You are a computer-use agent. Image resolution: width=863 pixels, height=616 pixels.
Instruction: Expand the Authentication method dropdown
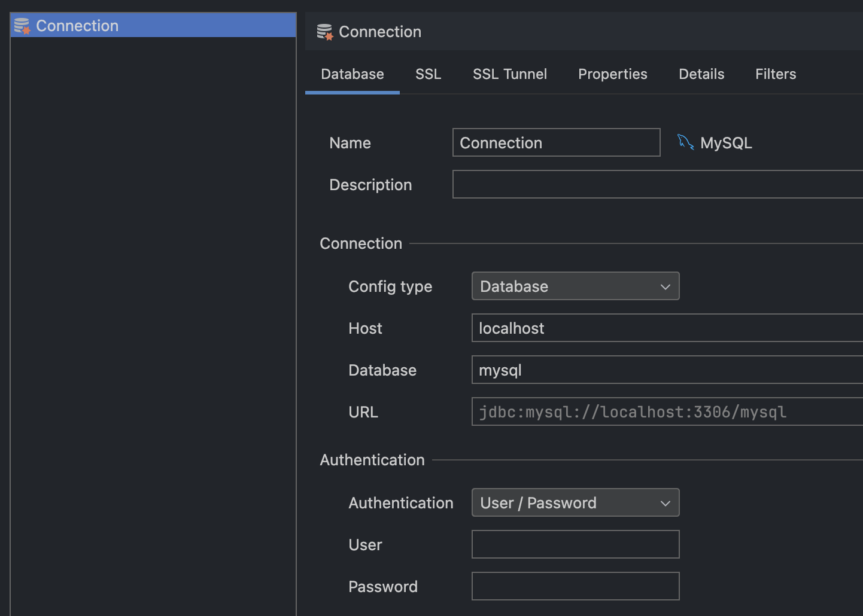[575, 503]
